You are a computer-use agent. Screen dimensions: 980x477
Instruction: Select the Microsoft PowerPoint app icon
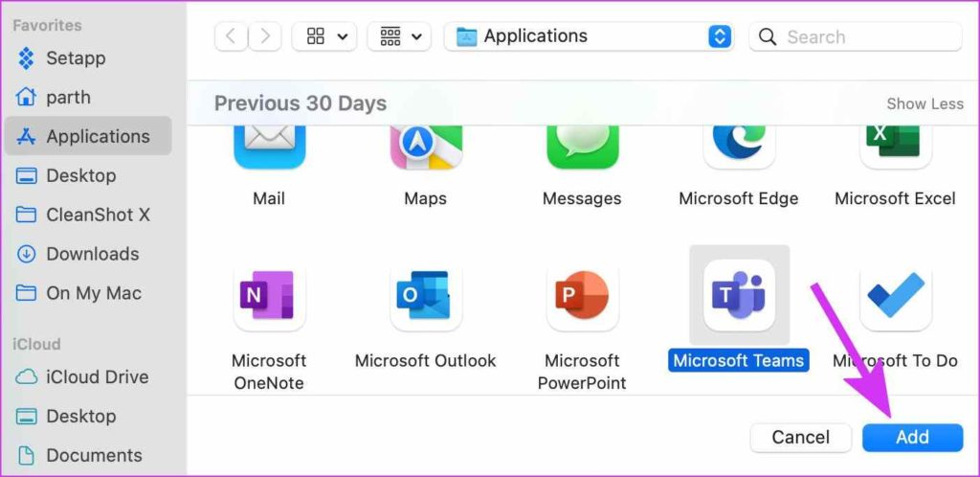tap(583, 295)
